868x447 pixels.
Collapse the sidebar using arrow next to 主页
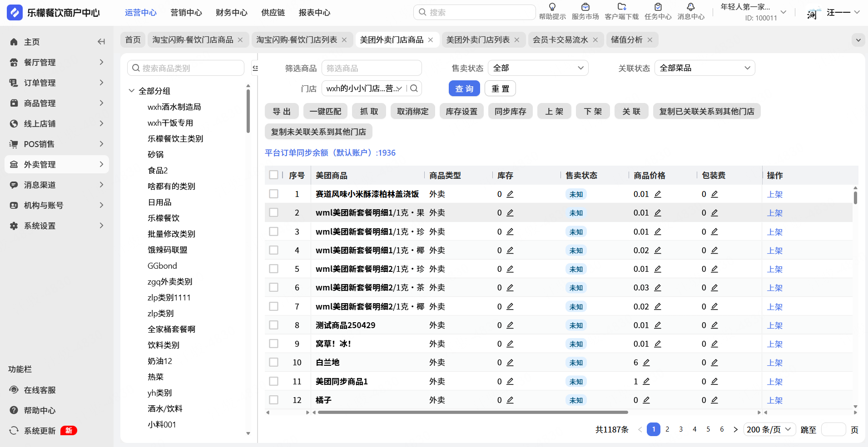click(x=101, y=42)
